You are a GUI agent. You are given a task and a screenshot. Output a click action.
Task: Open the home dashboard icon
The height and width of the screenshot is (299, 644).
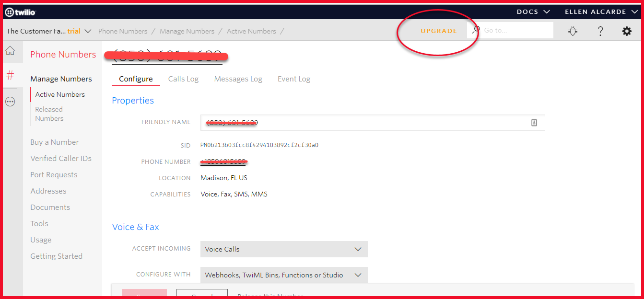click(10, 51)
